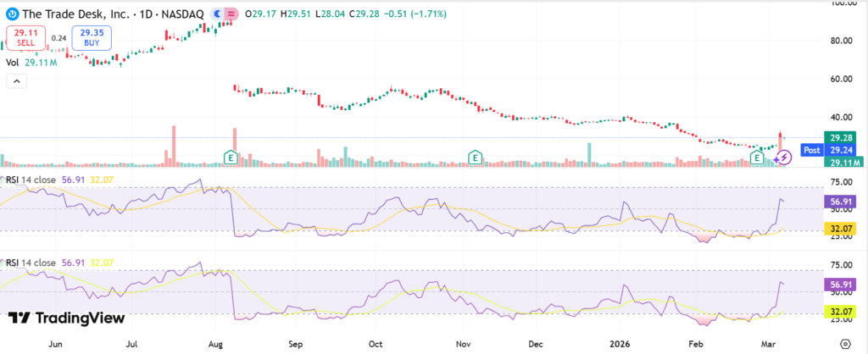Open the earnings E marker near August
This screenshot has width=868, height=354.
tap(229, 157)
